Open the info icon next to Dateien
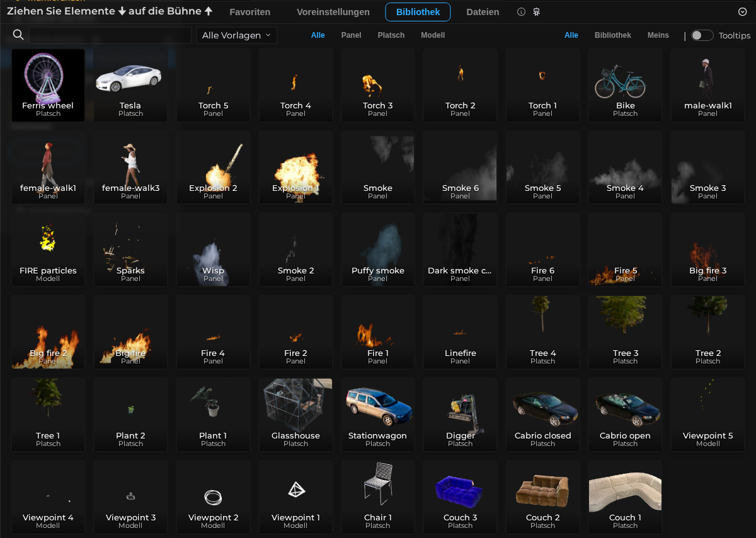The width and height of the screenshot is (756, 538). click(x=521, y=12)
